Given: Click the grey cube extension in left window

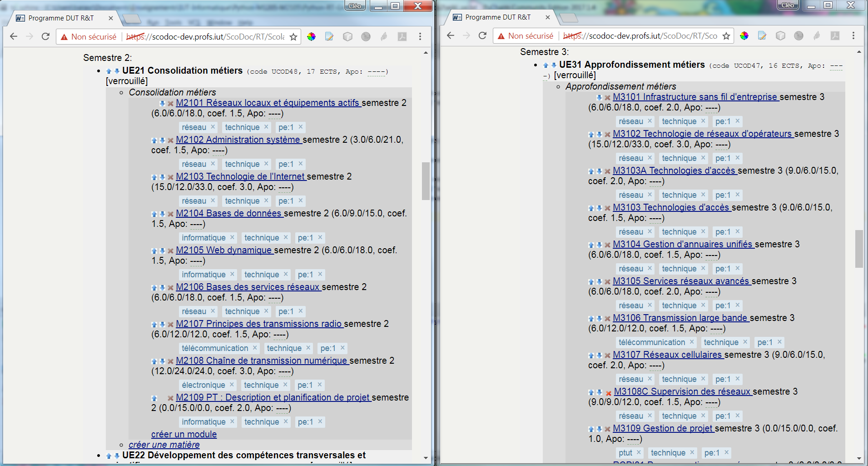Looking at the screenshot, I should coord(347,37).
